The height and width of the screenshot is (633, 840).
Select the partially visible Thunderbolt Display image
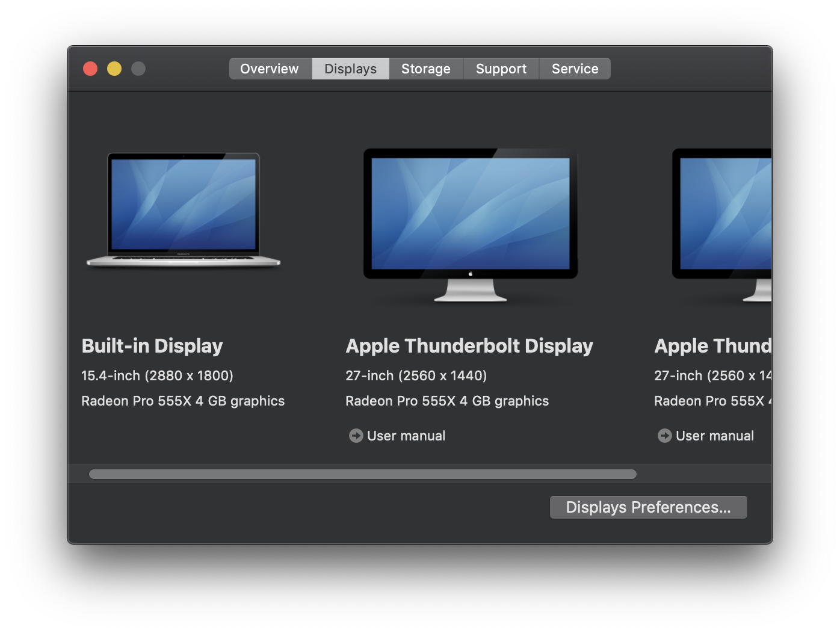click(x=722, y=225)
